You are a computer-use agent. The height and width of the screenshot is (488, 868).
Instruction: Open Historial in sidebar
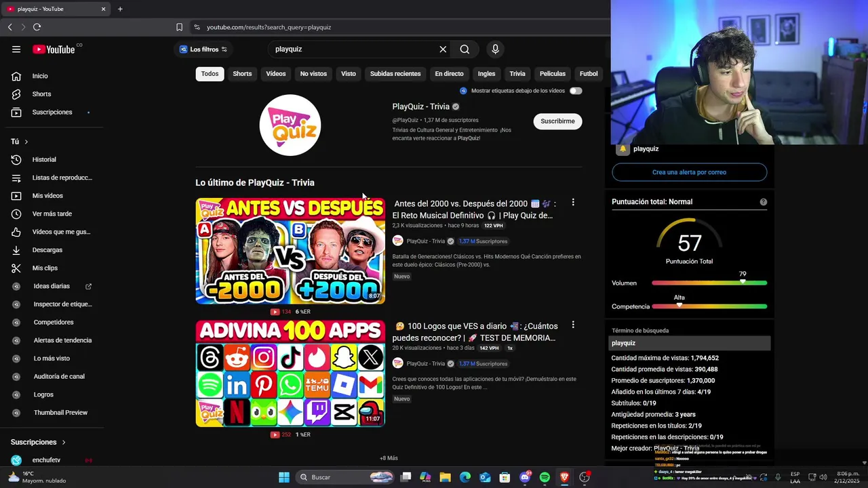(44, 159)
